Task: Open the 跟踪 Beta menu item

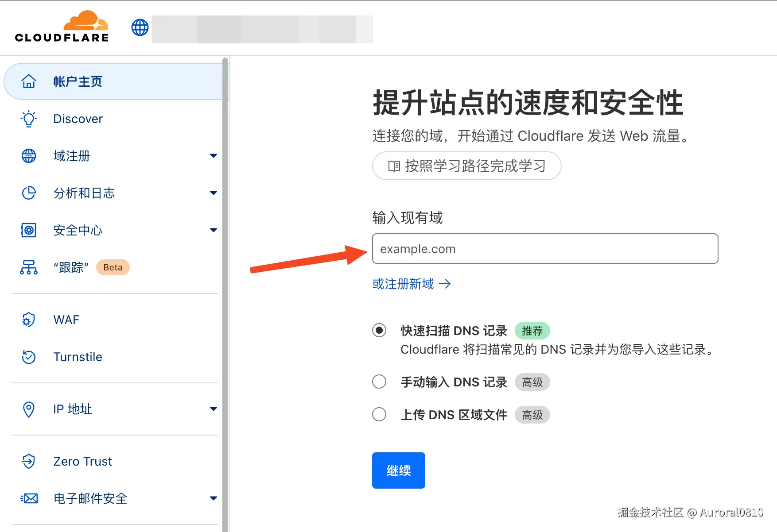Action: [71, 267]
